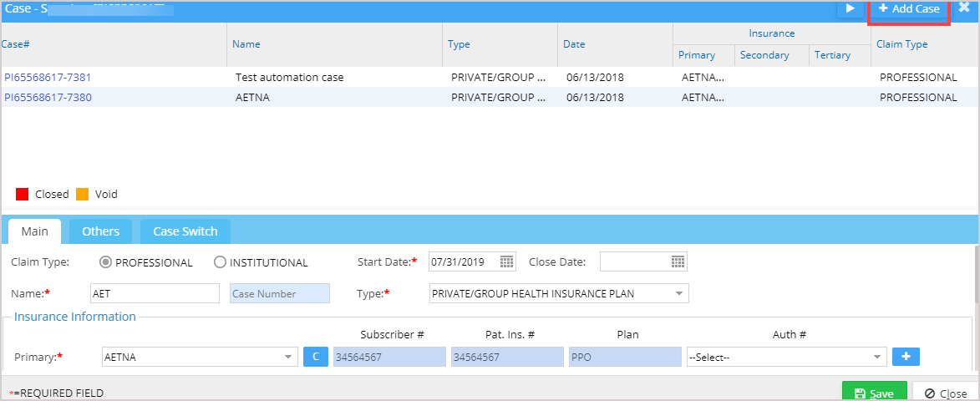Click the blue C button beside Primary
The image size is (980, 401).
click(315, 357)
